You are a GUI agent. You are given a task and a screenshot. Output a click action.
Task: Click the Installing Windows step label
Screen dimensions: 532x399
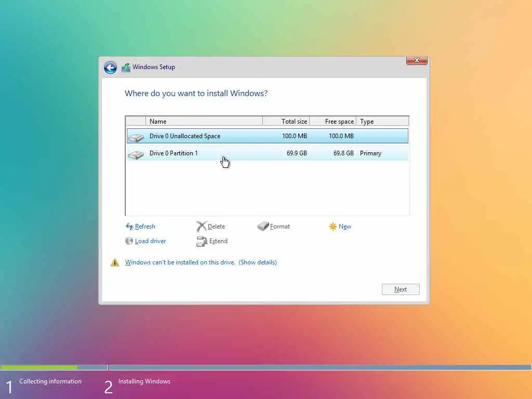144,381
